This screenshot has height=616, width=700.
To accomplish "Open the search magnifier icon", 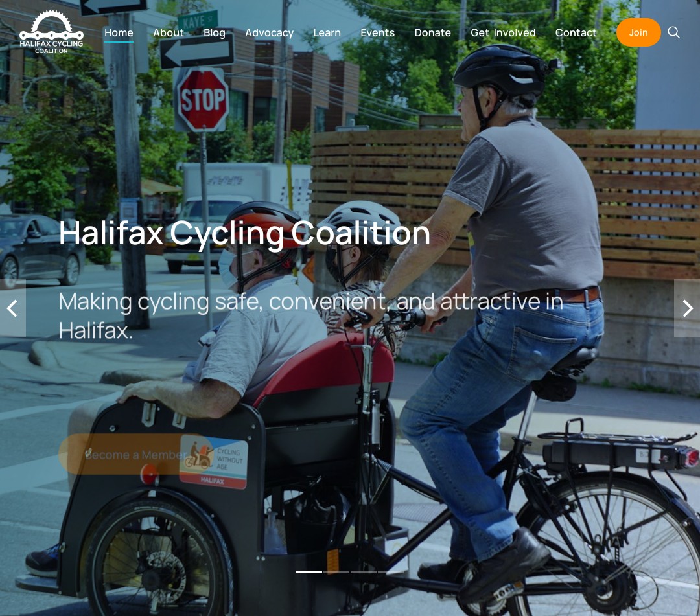I will click(x=673, y=32).
